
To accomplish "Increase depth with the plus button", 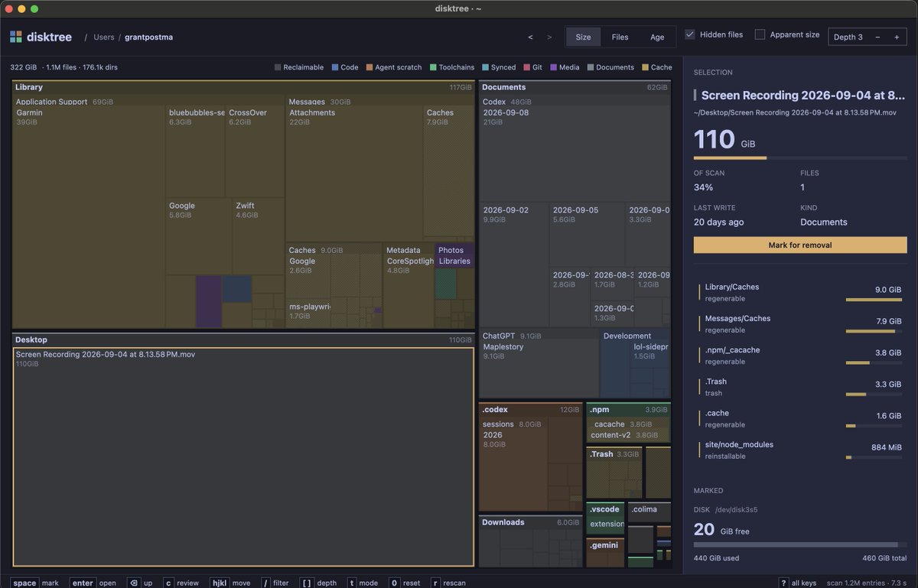I will click(x=896, y=37).
